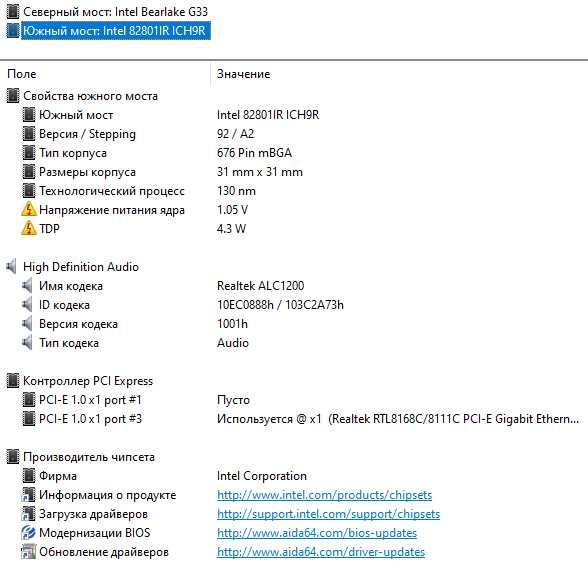The height and width of the screenshot is (570, 588).
Task: Click the Напряжение питания ядра field label
Action: pos(112,210)
